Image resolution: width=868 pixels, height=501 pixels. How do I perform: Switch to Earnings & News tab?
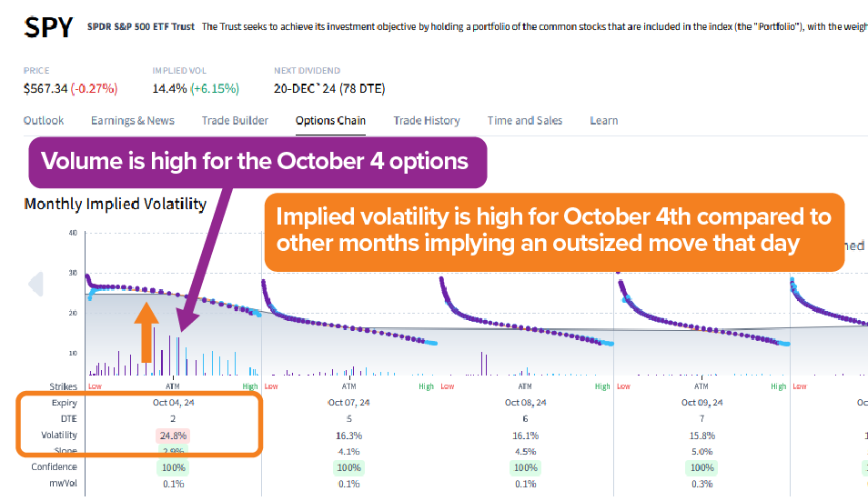133,121
